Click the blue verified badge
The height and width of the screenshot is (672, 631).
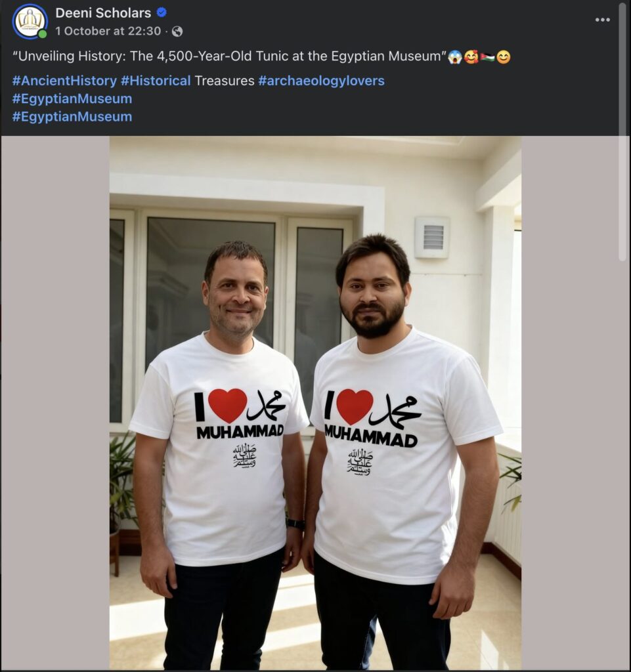pyautogui.click(x=162, y=12)
